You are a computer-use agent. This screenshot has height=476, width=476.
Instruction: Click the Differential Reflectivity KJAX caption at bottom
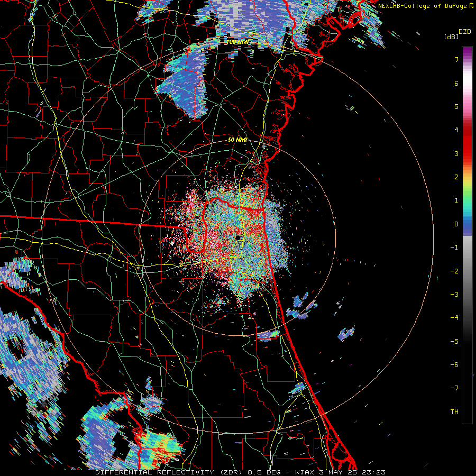240,472
